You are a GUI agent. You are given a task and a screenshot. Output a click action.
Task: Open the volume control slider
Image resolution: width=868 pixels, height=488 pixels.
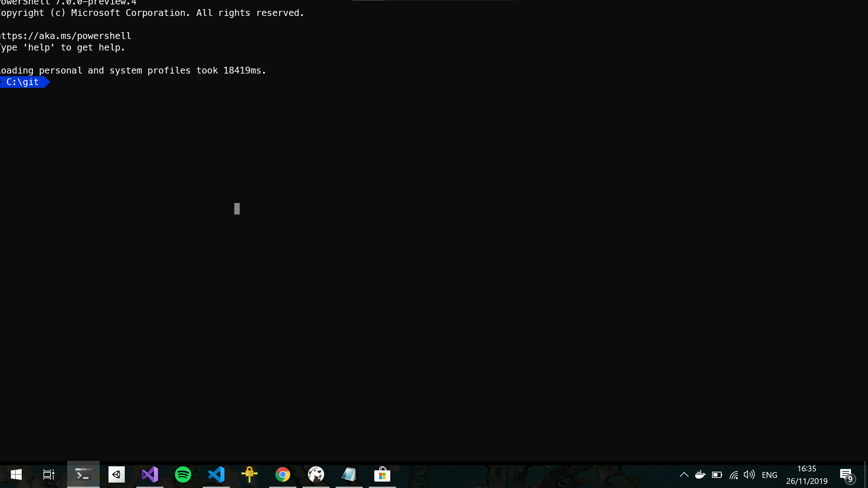click(749, 474)
